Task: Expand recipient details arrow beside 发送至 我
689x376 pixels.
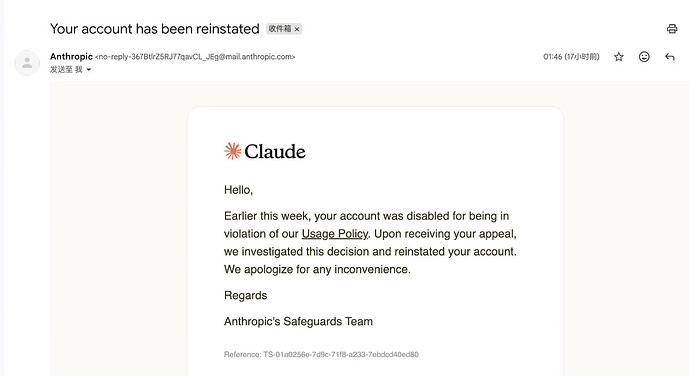Action: (89, 69)
